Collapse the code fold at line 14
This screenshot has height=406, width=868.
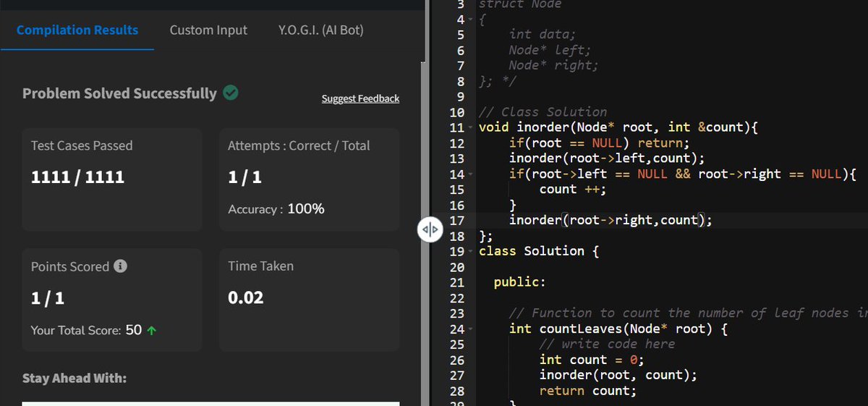point(470,174)
